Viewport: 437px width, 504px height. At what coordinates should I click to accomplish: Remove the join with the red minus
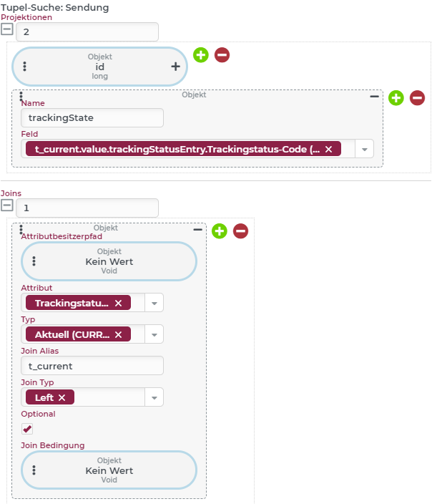(241, 231)
